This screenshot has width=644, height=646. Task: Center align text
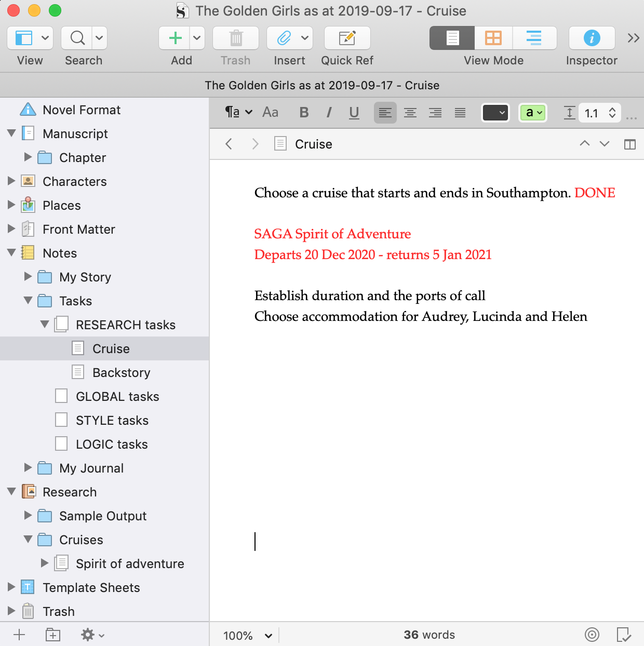pos(410,113)
